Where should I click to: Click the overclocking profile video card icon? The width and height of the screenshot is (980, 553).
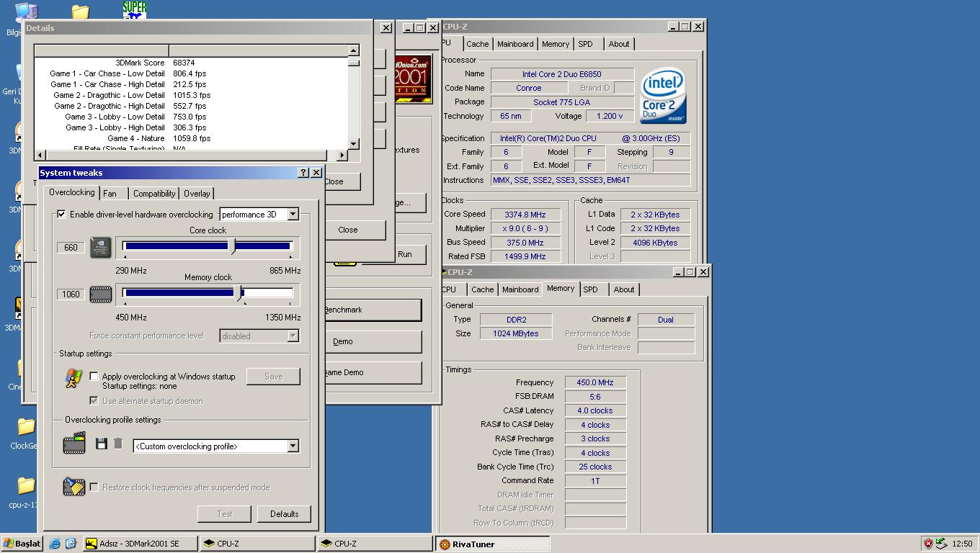[x=74, y=443]
